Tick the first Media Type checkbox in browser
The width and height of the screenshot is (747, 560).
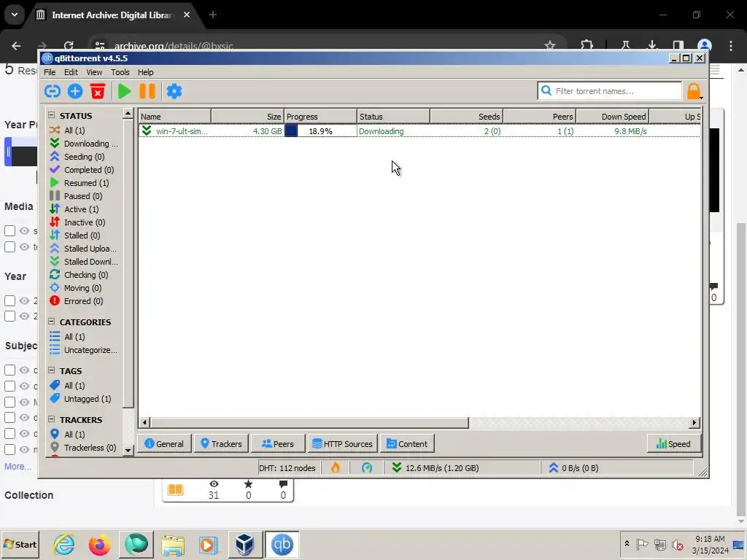click(x=9, y=231)
